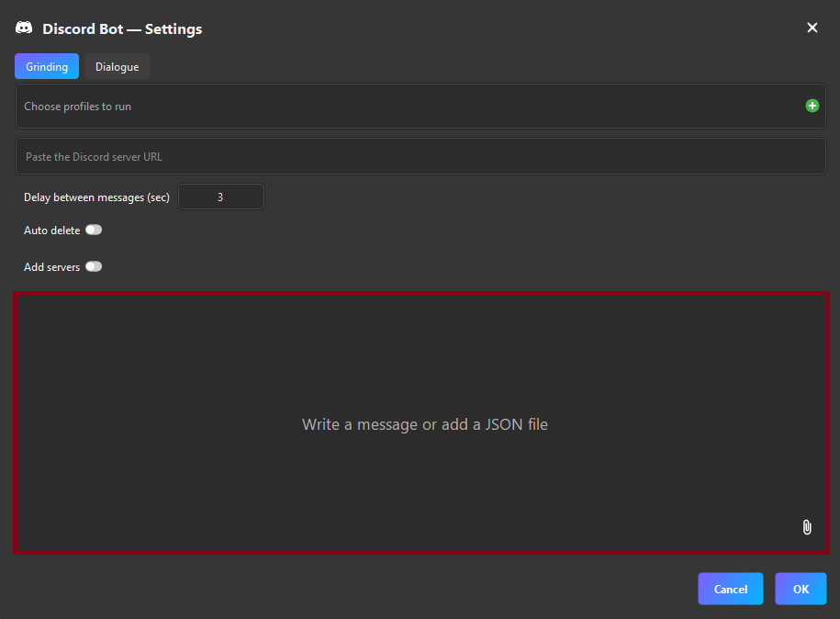Select the Grinding tab
840x619 pixels.
click(x=46, y=66)
